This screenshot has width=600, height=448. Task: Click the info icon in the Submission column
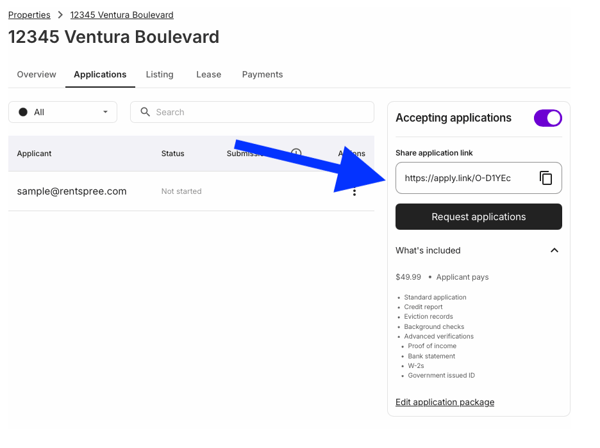[296, 153]
